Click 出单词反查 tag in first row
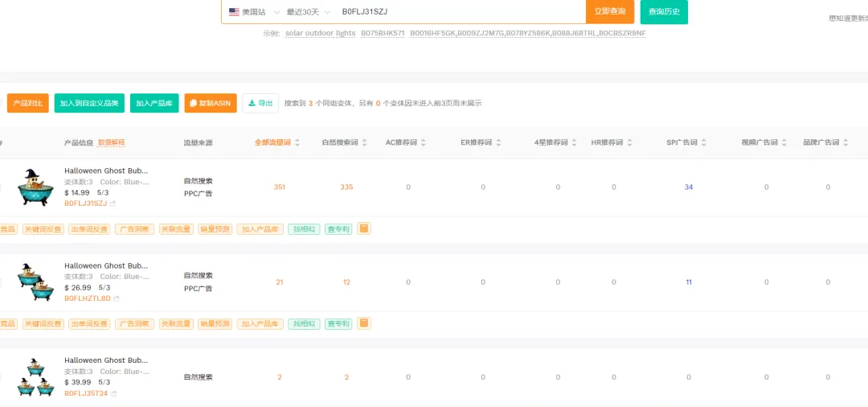The image size is (868, 407). [x=90, y=229]
